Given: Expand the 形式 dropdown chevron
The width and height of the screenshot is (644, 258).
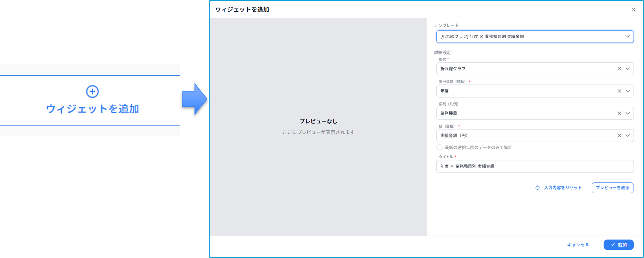Looking at the screenshot, I should (627, 69).
